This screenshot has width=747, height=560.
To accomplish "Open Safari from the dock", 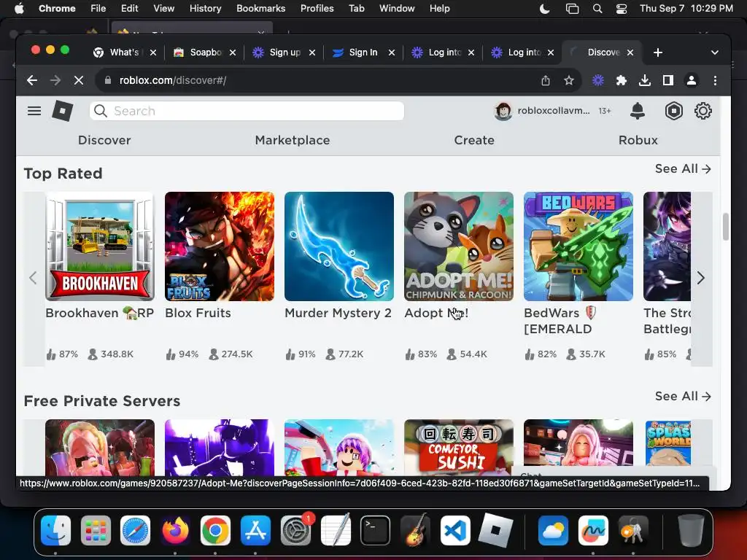I will tap(135, 530).
